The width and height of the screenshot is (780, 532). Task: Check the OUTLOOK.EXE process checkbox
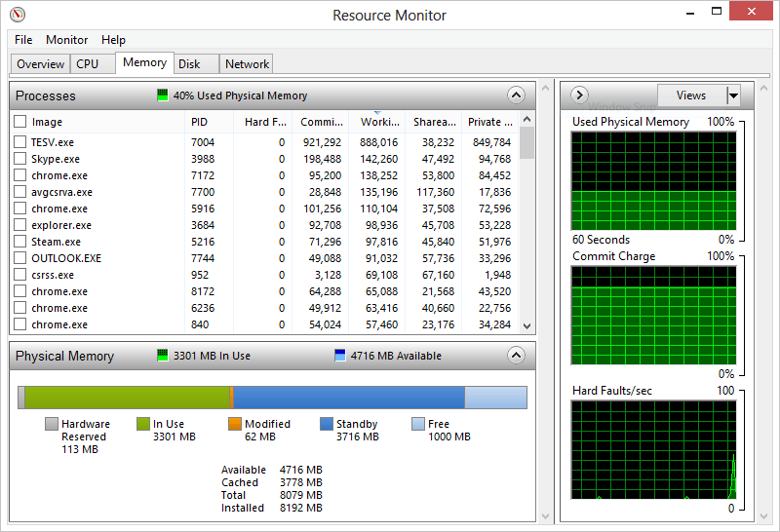point(19,257)
